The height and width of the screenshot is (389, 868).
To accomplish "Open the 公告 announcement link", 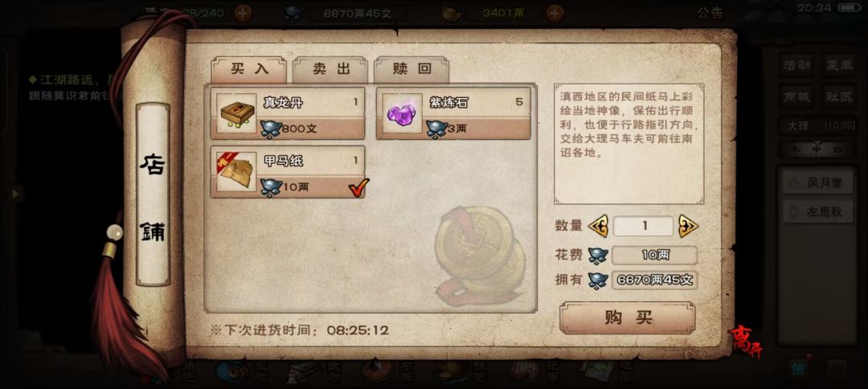I will click(x=710, y=14).
